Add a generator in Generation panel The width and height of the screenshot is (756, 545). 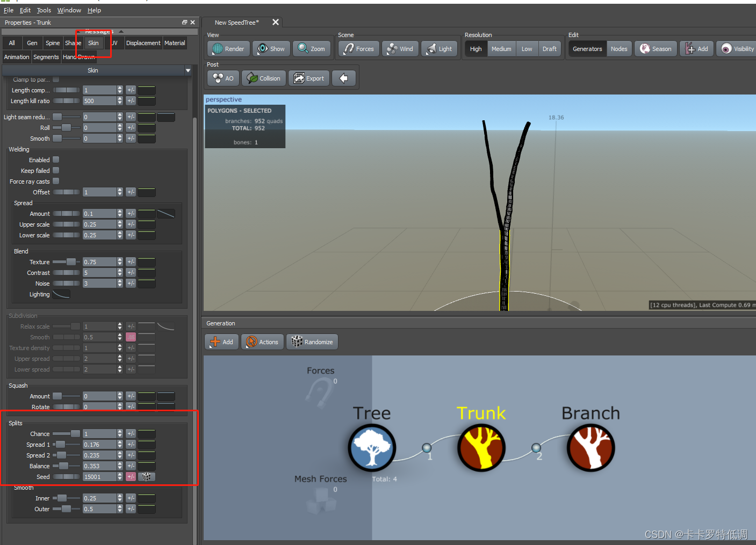(221, 342)
